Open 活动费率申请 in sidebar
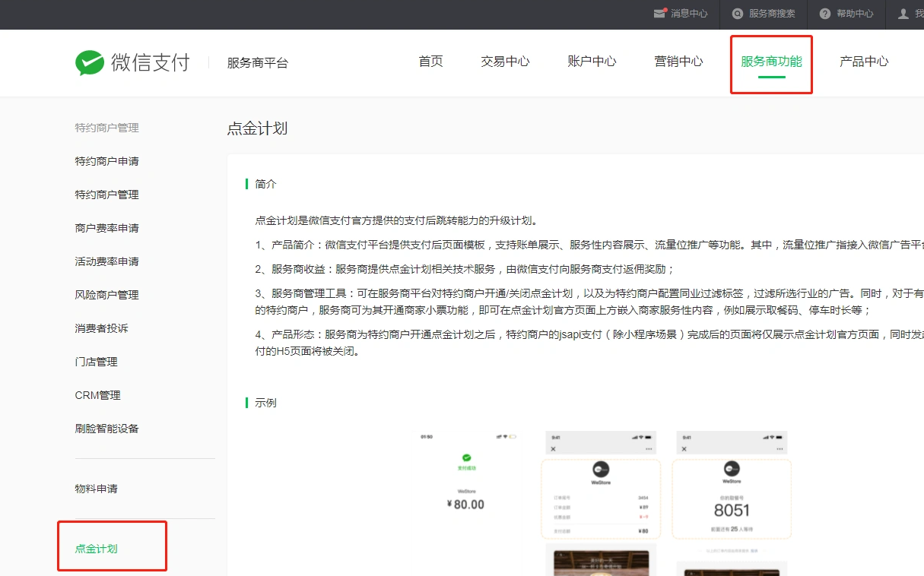This screenshot has width=924, height=576. pyautogui.click(x=107, y=261)
